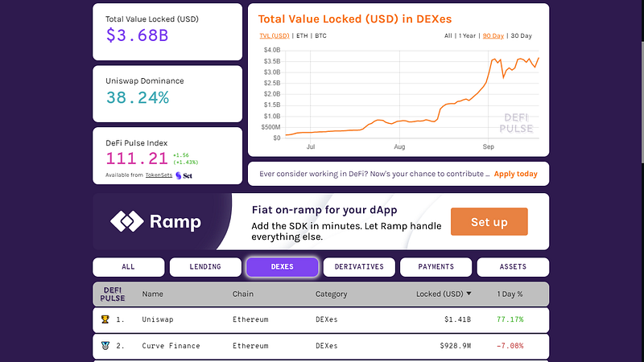Viewport: 644px width, 362px height.
Task: Switch to the LENDING tab
Action: tap(205, 267)
